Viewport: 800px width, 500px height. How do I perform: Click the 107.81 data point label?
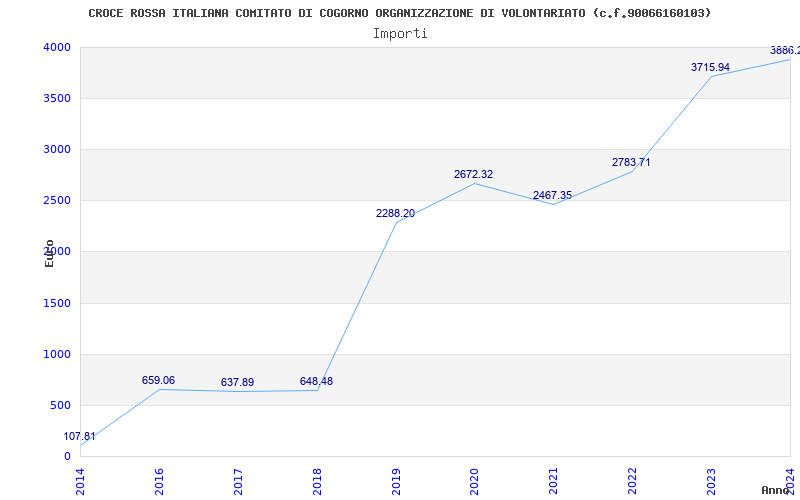click(x=80, y=436)
